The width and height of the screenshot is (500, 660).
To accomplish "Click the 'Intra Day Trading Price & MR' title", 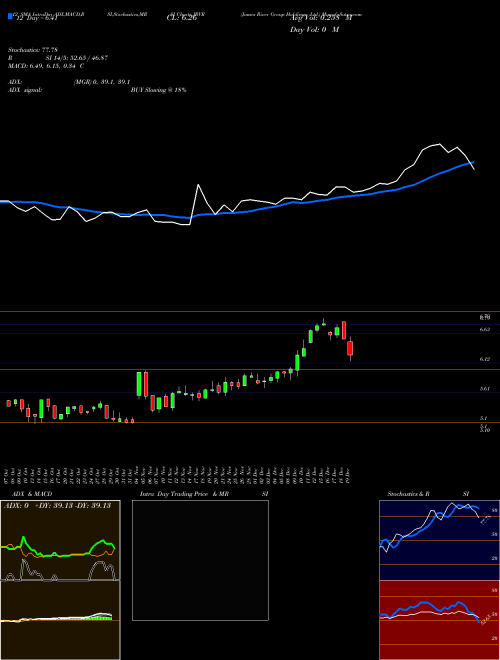I will click(184, 494).
